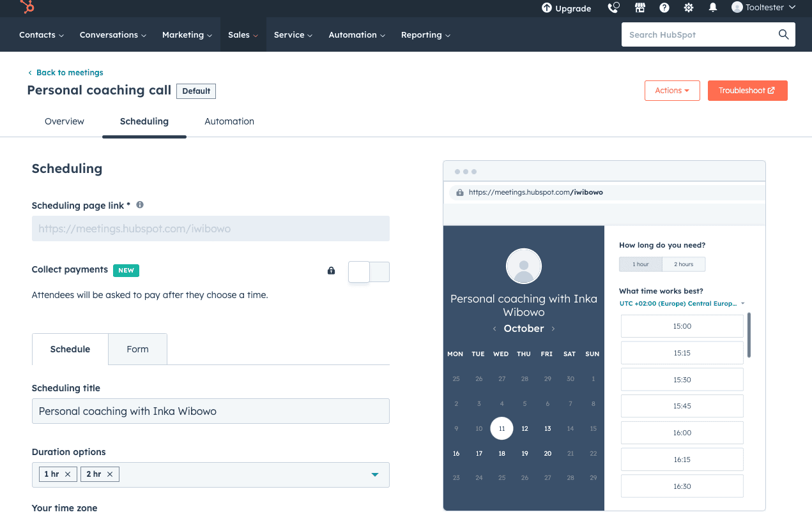Select the Form sub-tab
Viewport: 812px width, 517px height.
click(137, 349)
